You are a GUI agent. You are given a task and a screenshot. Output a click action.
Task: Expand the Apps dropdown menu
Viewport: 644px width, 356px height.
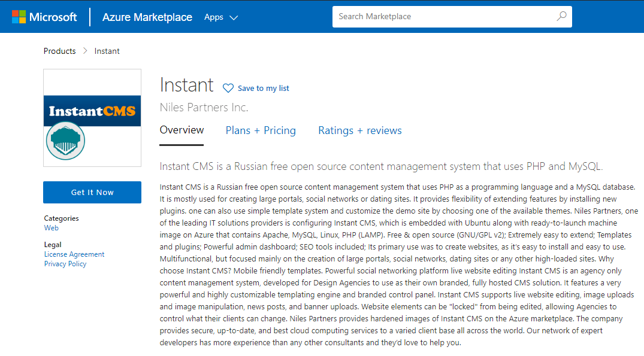220,17
